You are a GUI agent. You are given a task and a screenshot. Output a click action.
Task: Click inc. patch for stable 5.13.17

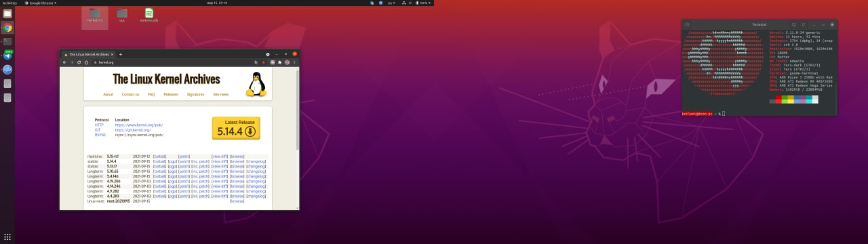click(x=201, y=167)
